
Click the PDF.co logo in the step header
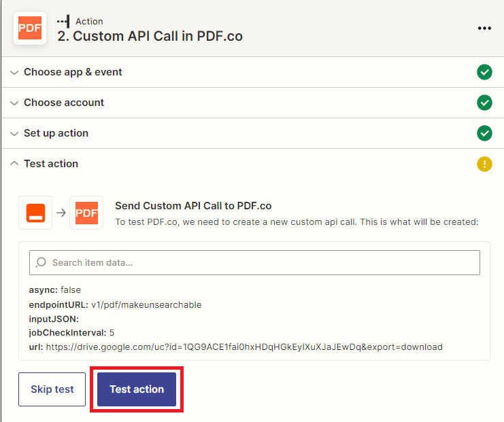coord(30,29)
